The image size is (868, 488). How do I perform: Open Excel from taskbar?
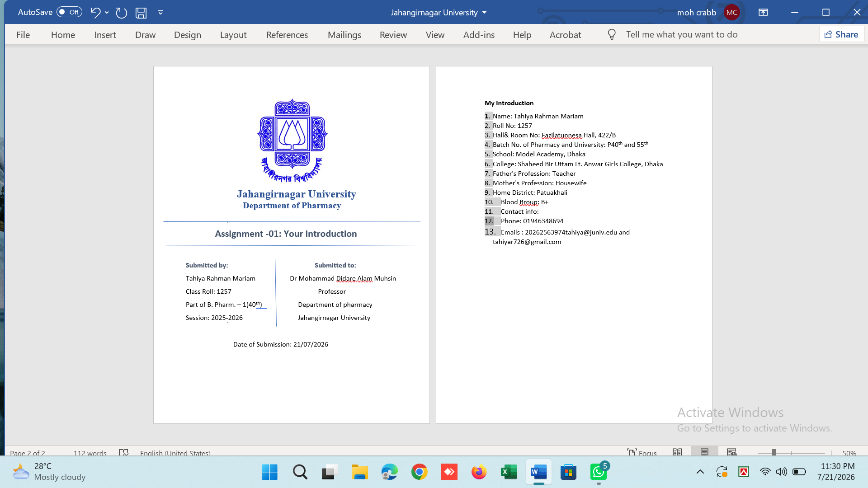[x=509, y=472]
